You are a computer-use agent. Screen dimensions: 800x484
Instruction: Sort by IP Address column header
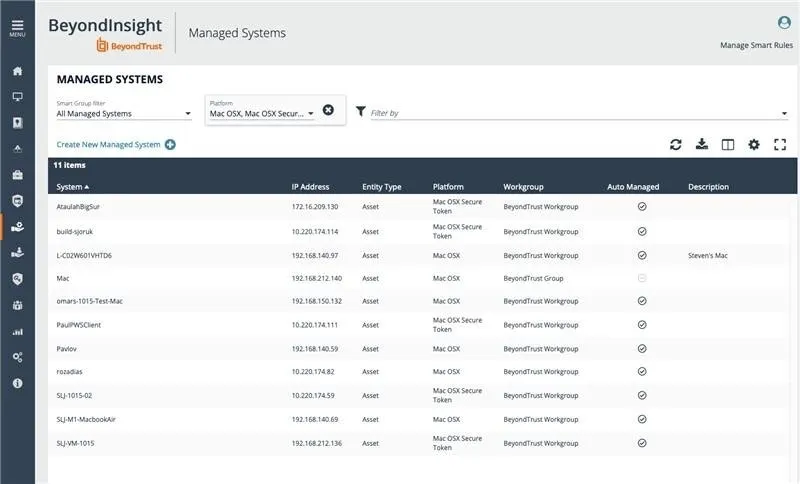pos(310,187)
